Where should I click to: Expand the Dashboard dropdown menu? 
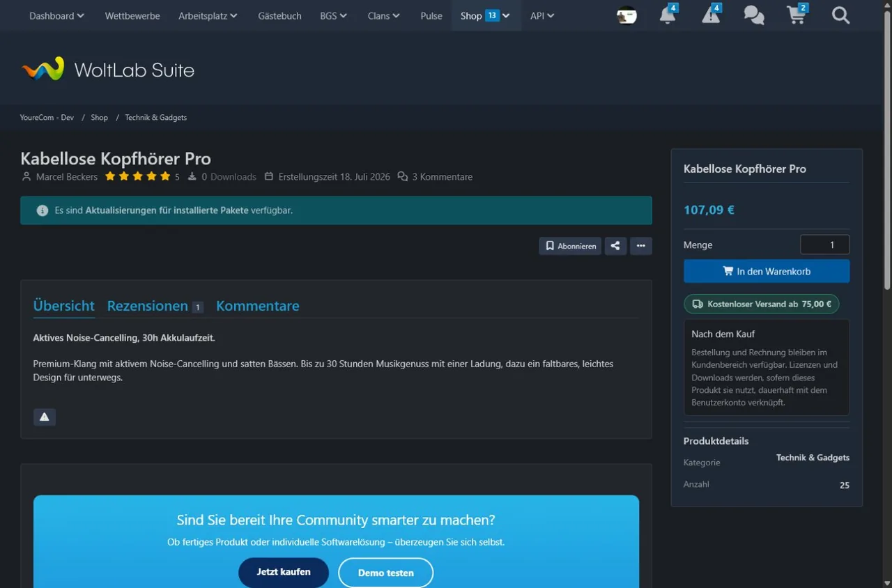point(56,15)
